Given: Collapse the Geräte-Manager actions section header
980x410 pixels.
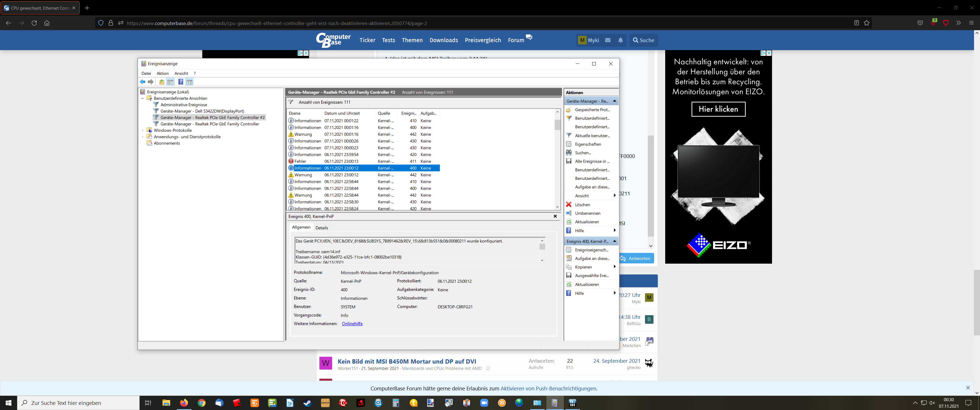Looking at the screenshot, I should click(x=591, y=101).
